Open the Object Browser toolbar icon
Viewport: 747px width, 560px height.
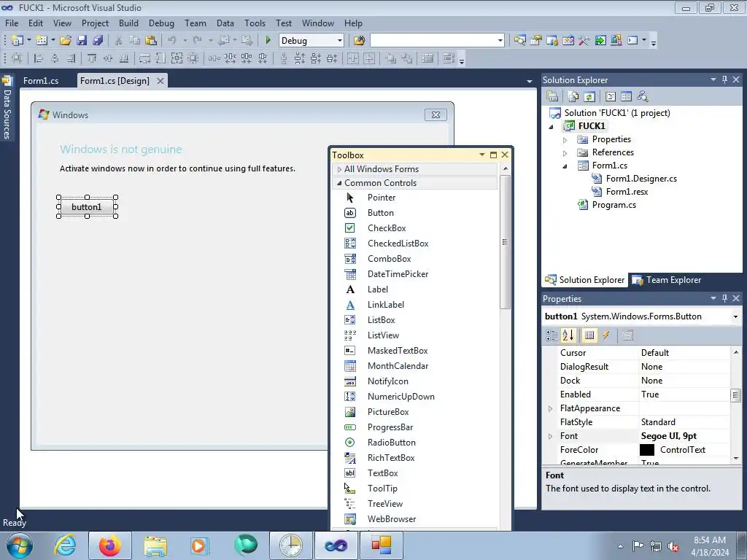click(x=568, y=41)
